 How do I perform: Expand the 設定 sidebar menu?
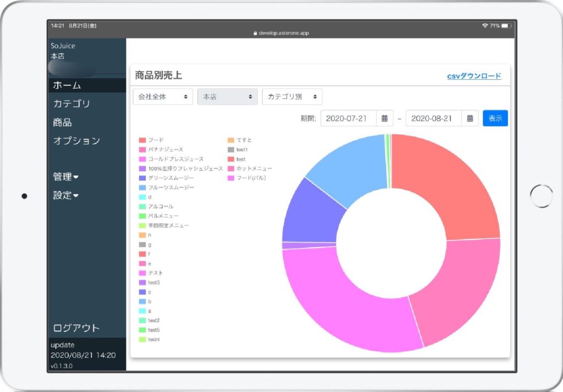point(66,195)
